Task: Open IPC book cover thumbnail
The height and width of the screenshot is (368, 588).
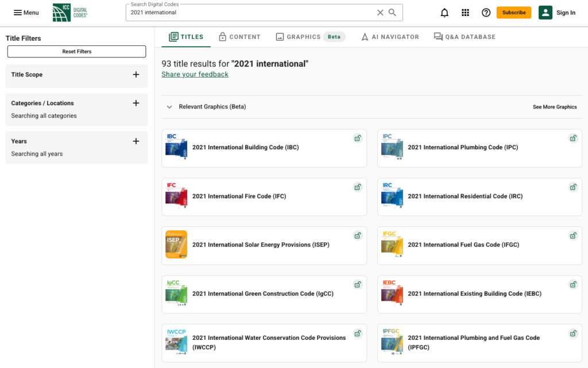Action: (x=392, y=147)
